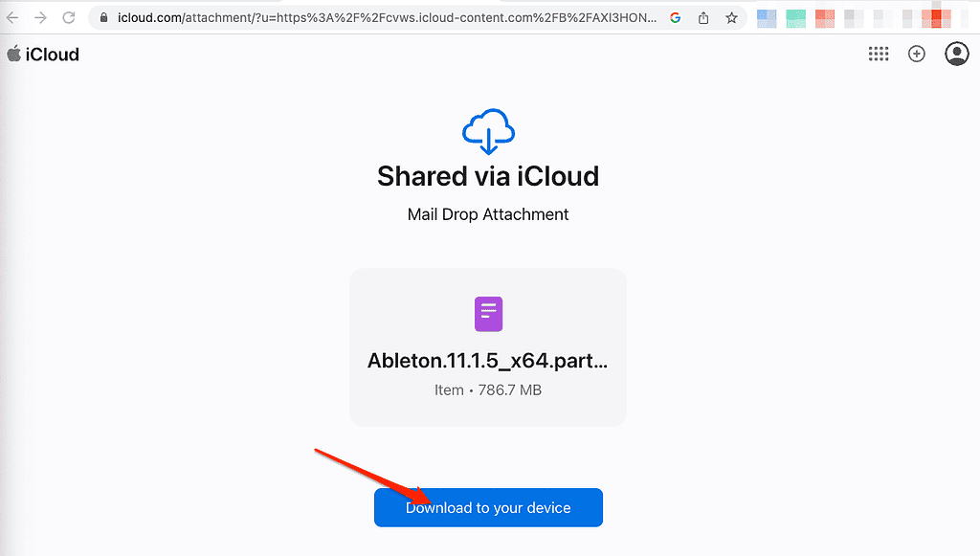Click the Google search icon in address bar
This screenshot has height=556, width=980.
click(676, 17)
